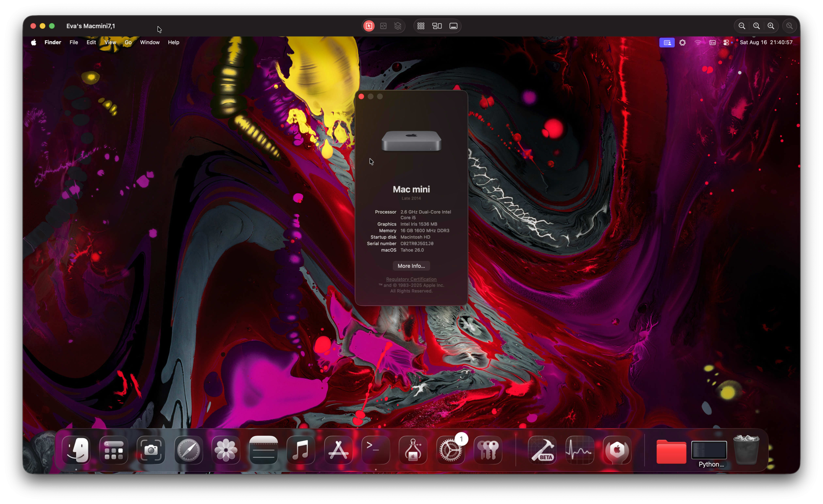Launch Terminal from the Dock
Viewport: 823px width, 504px height.
(x=375, y=450)
